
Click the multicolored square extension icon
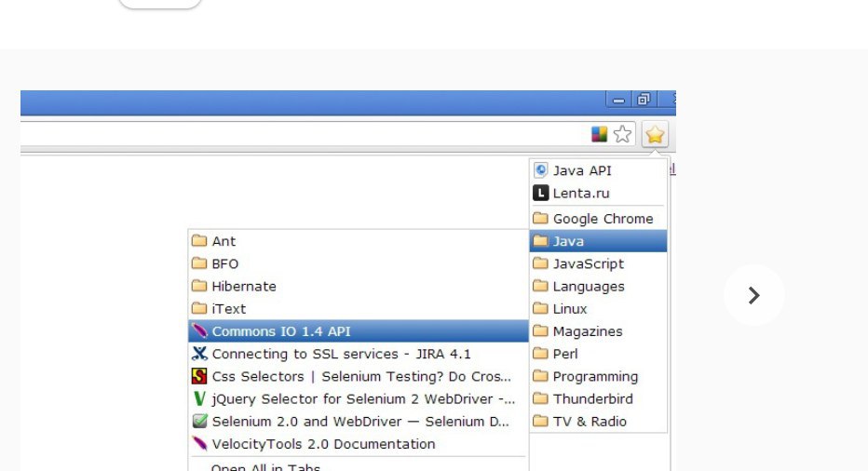[x=599, y=134]
